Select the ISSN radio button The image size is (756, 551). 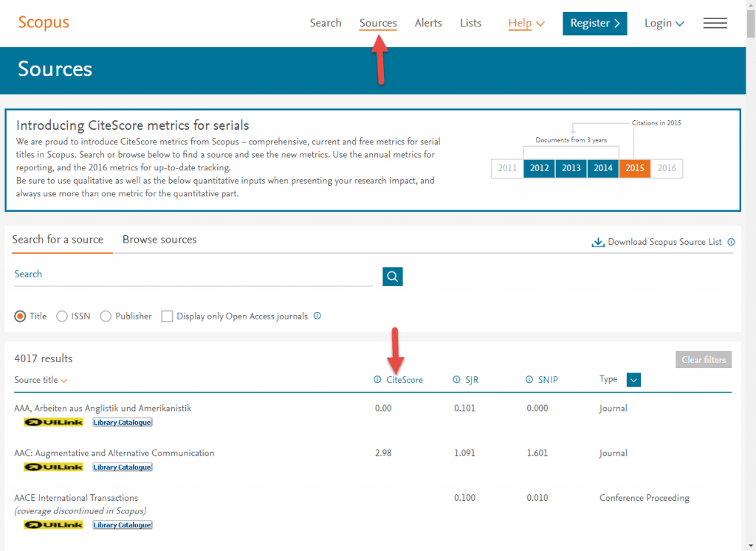point(62,316)
